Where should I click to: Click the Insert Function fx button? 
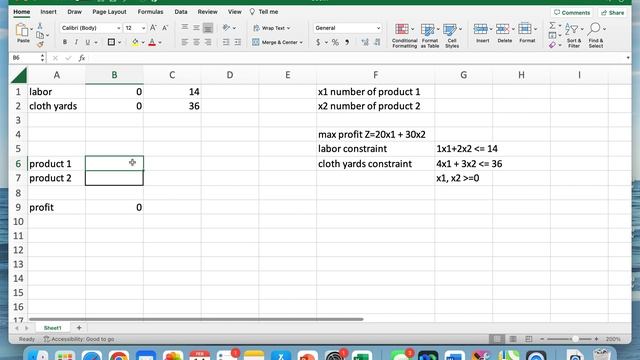(x=82, y=58)
